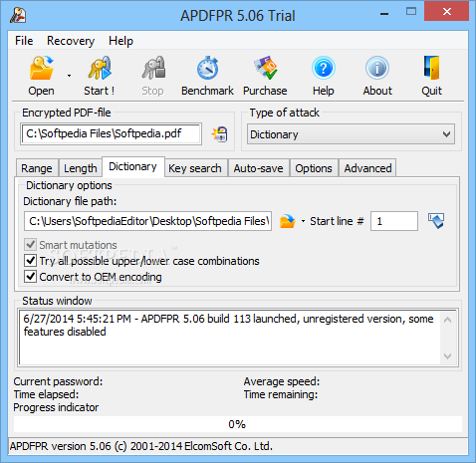The width and height of the screenshot is (476, 463).
Task: Click the icon right of Start line field
Action: [436, 221]
